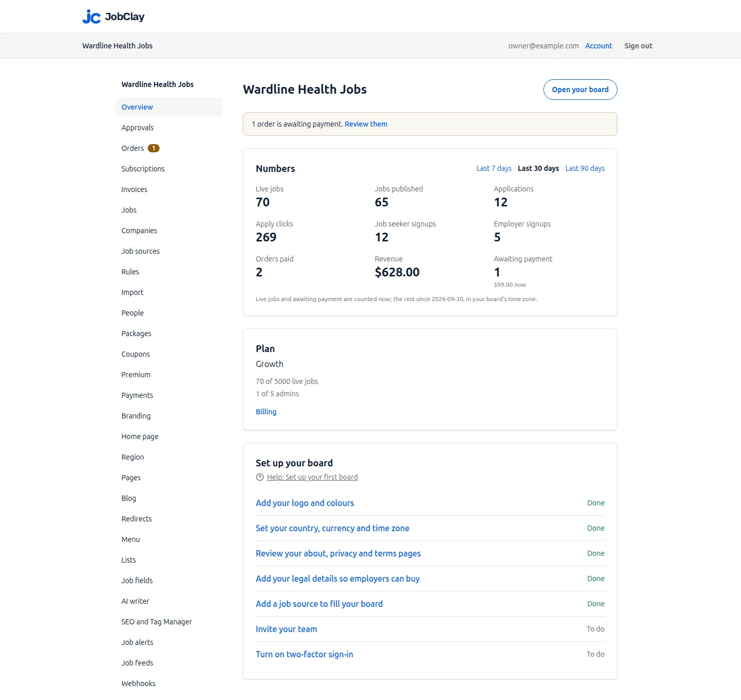
Task: Open the Rules sidebar item
Action: pyautogui.click(x=169, y=272)
